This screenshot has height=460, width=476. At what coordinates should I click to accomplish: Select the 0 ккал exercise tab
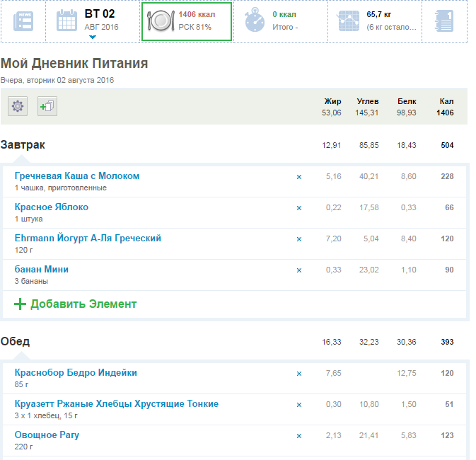(284, 14)
